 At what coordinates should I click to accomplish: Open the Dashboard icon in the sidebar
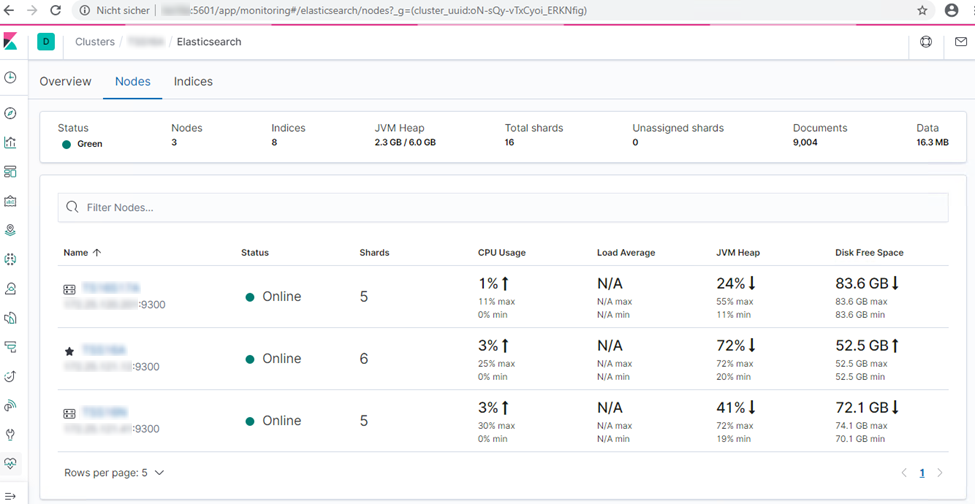(x=10, y=172)
